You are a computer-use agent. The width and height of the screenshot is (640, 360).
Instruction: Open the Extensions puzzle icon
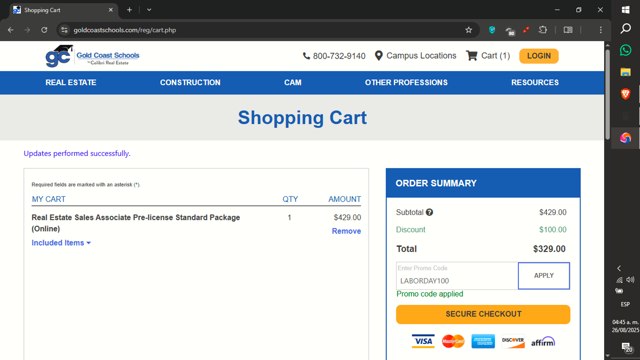pos(543,30)
